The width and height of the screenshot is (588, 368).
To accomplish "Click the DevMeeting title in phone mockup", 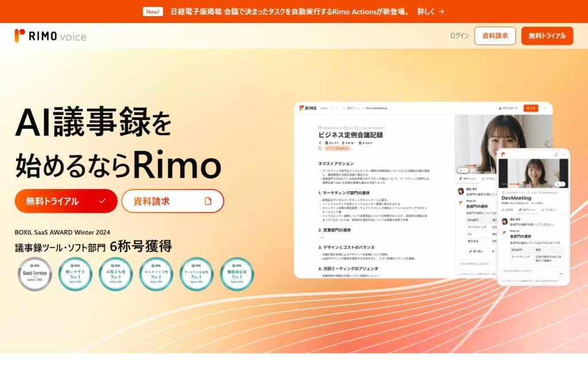I will 516,198.
